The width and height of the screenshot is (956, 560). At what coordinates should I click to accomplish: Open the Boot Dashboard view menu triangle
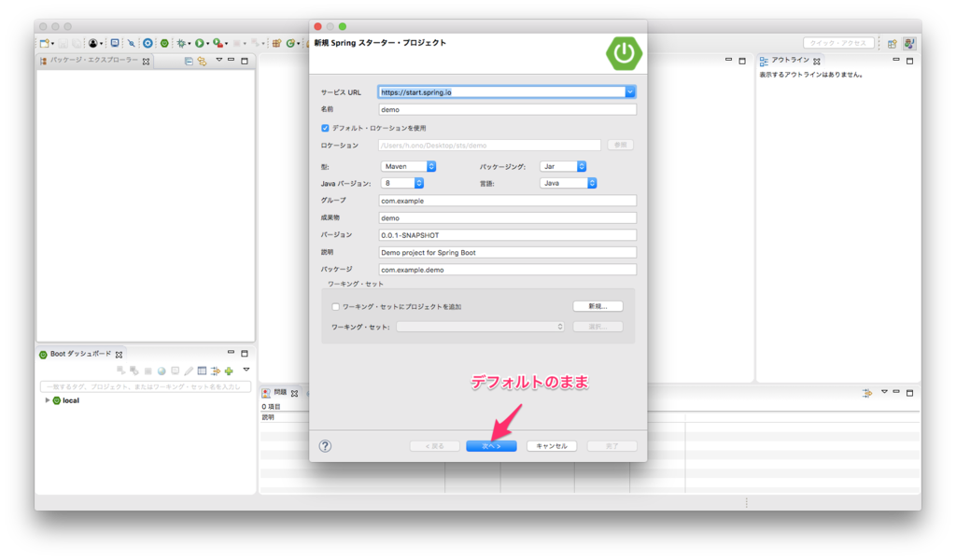246,370
